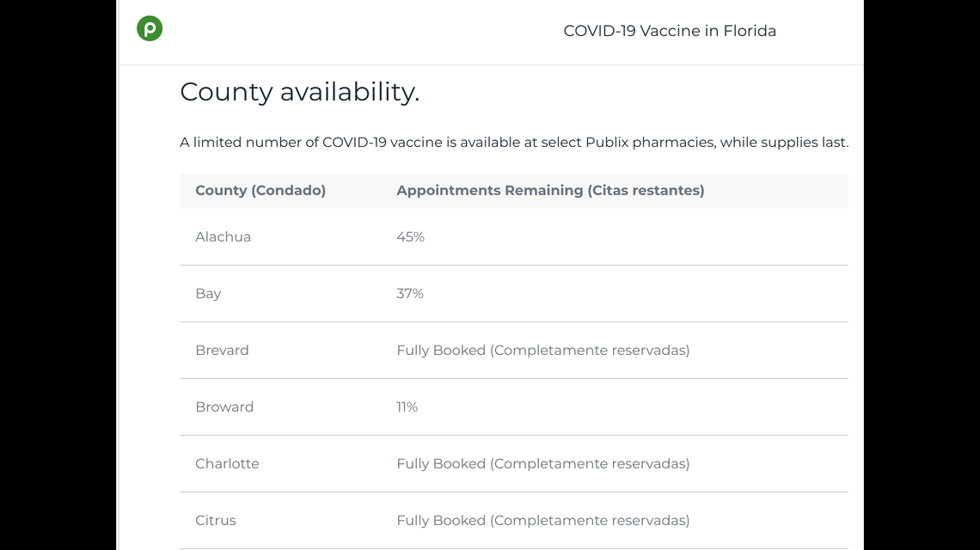Select the County (Condado) column header
980x550 pixels.
pos(260,190)
